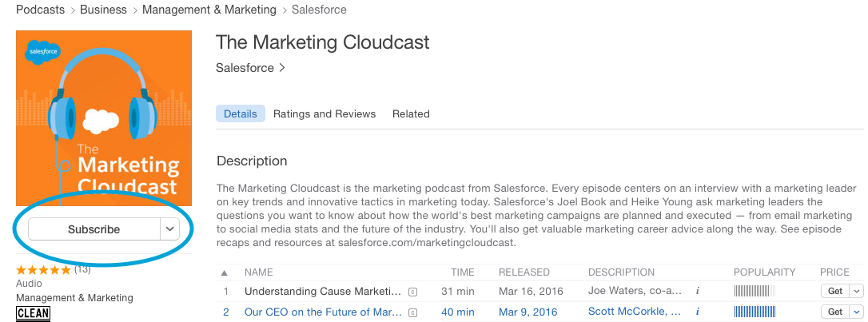This screenshot has width=868, height=322.
Task: Click the Subscribe button
Action: [94, 229]
